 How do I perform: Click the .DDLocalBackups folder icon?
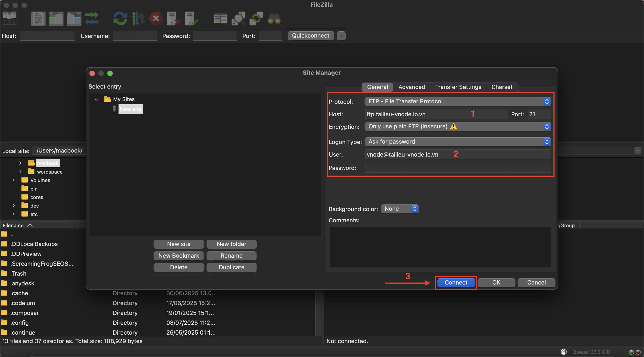click(x=4, y=244)
